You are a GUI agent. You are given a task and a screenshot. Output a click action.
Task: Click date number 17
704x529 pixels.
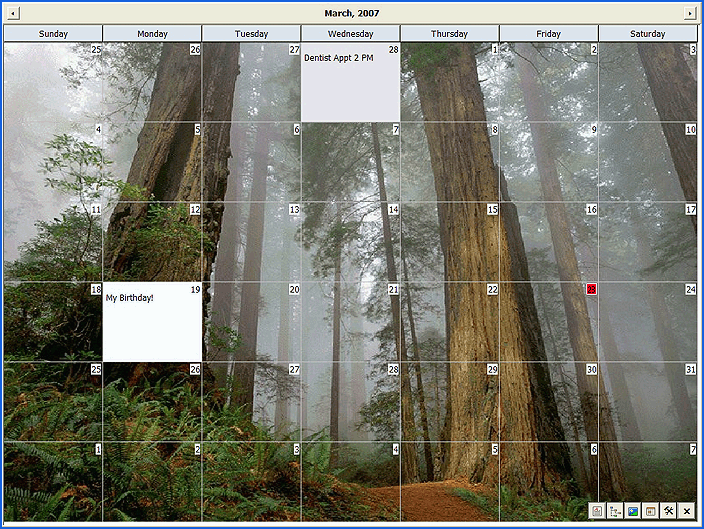[x=691, y=210]
